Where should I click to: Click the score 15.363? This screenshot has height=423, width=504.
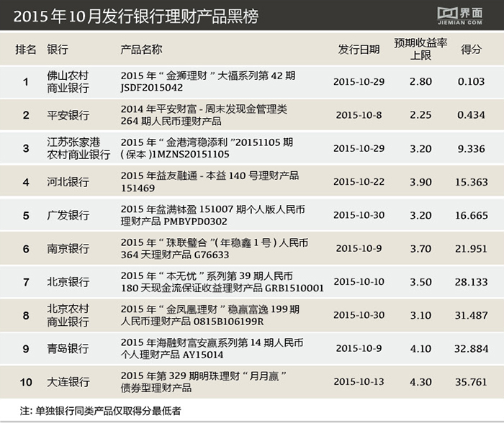(471, 182)
